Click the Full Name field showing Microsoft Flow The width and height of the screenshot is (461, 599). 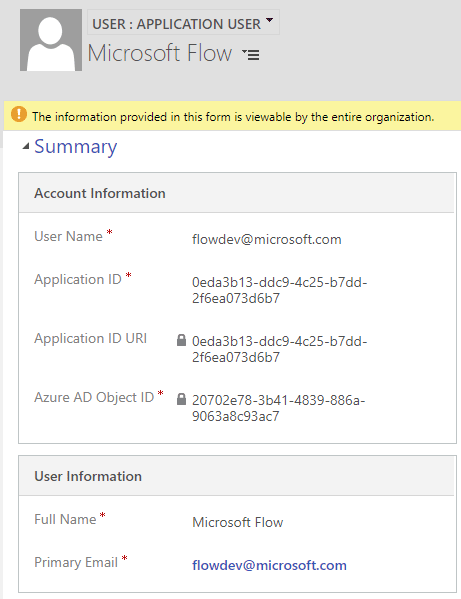[238, 522]
